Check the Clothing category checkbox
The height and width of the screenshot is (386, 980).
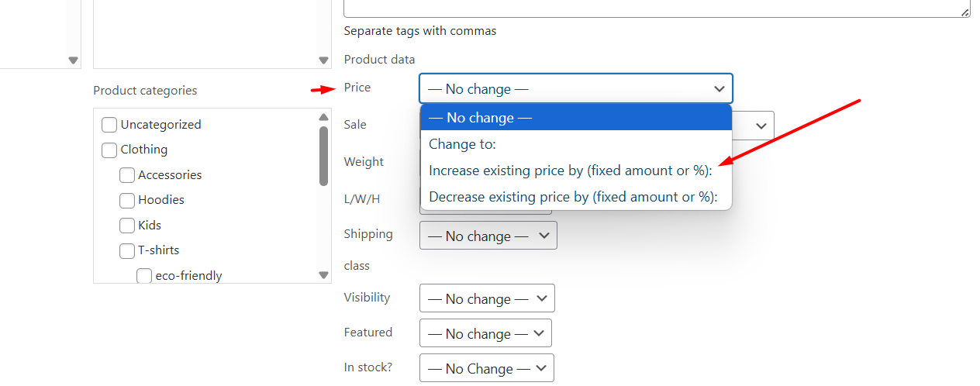click(x=109, y=150)
